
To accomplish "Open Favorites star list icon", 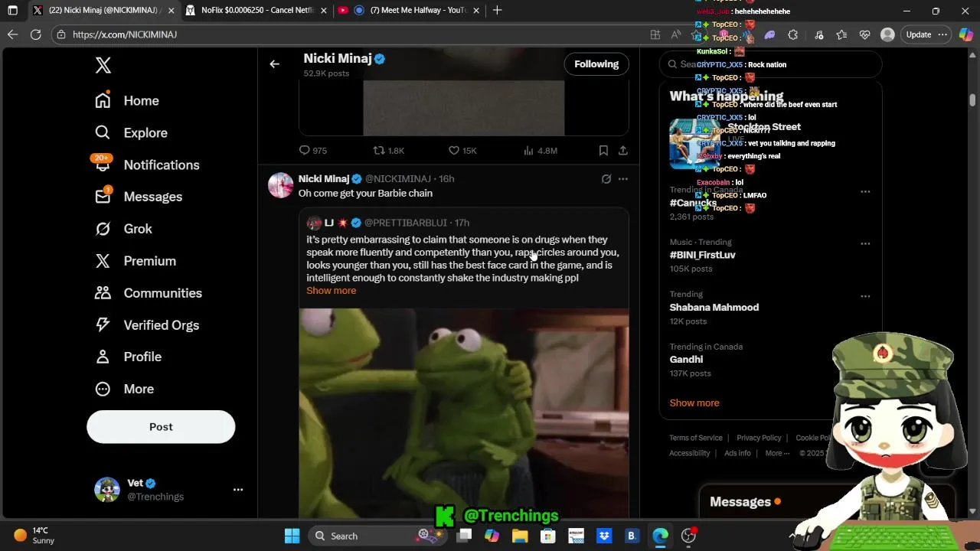I will tap(841, 34).
